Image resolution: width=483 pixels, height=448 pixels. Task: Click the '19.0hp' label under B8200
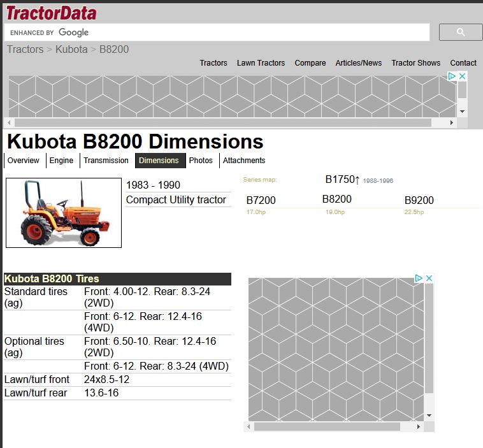335,212
